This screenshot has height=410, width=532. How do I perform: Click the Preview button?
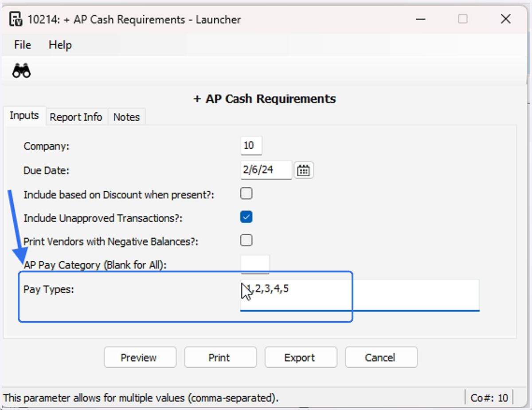pos(140,358)
